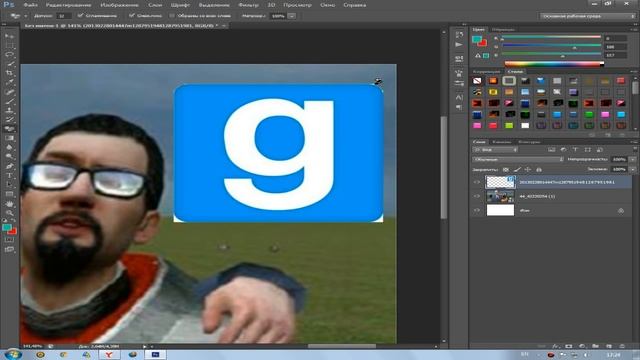Toggle the Сглаживание checkbox
The height and width of the screenshot is (360, 640).
[80, 16]
